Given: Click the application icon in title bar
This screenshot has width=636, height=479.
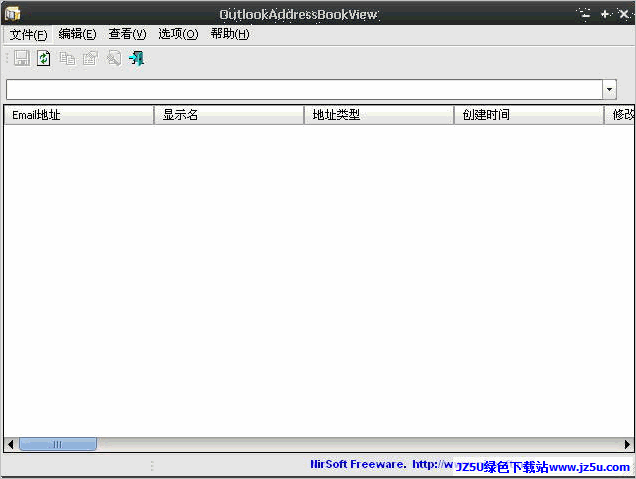Looking at the screenshot, I should pos(13,14).
